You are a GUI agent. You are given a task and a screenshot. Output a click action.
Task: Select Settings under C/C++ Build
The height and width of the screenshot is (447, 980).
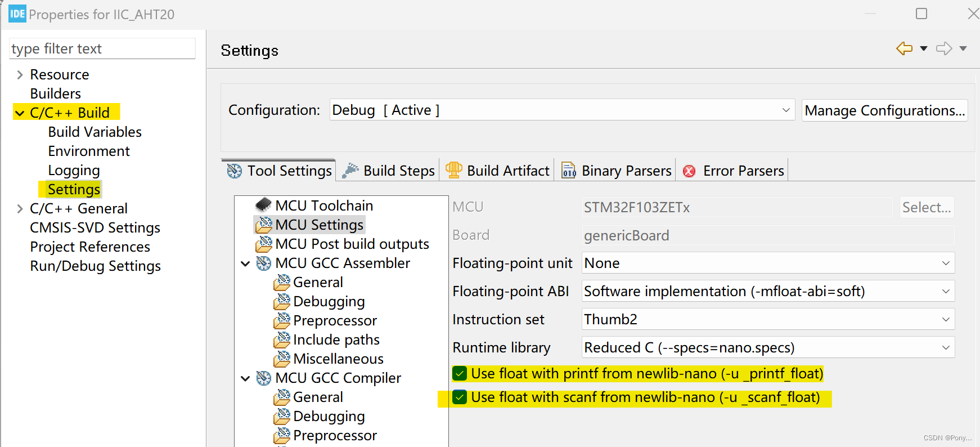74,189
